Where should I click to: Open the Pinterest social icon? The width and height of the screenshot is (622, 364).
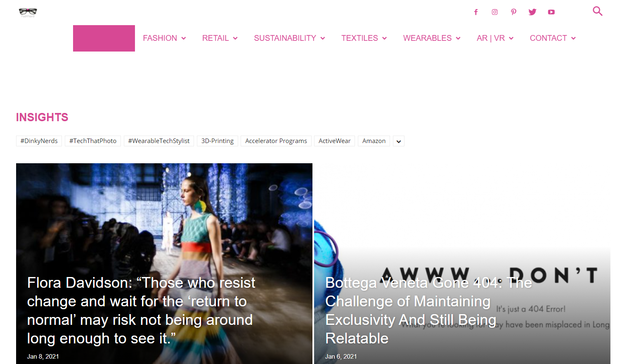tap(513, 12)
